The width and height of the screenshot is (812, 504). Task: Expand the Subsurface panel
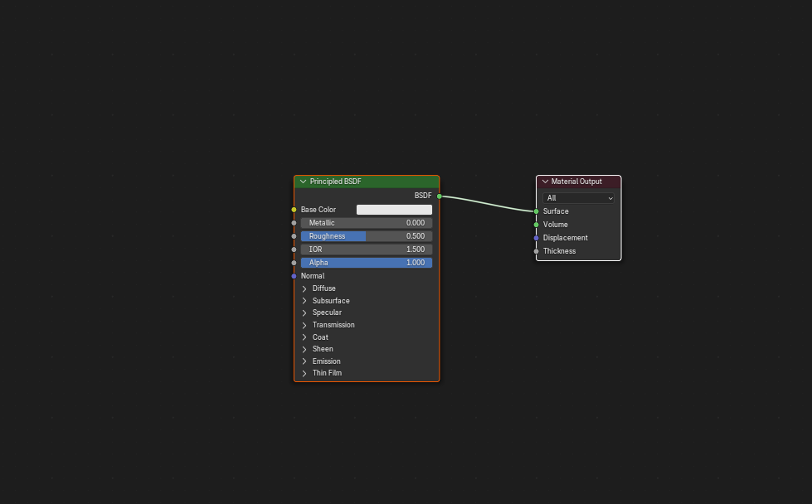coord(304,301)
